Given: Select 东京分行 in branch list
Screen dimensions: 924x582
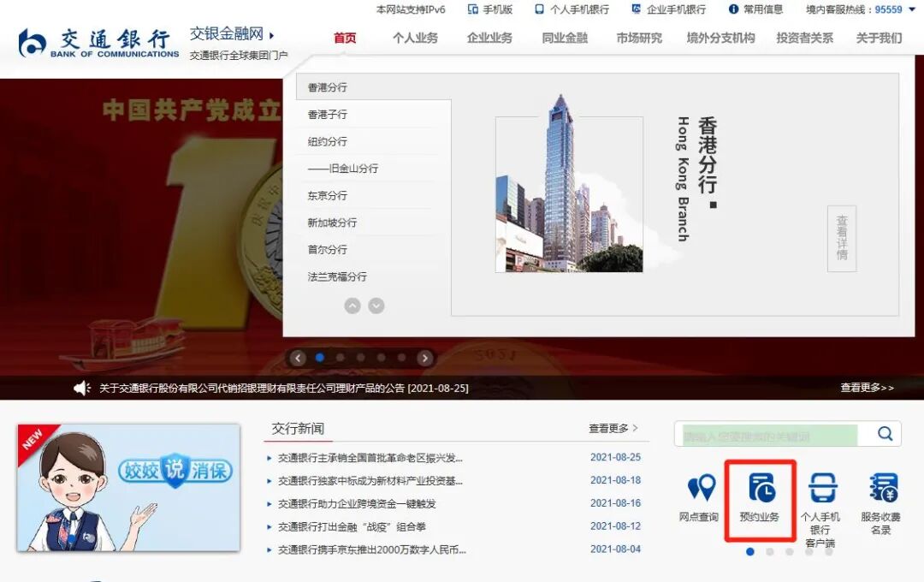Looking at the screenshot, I should pyautogui.click(x=328, y=196).
